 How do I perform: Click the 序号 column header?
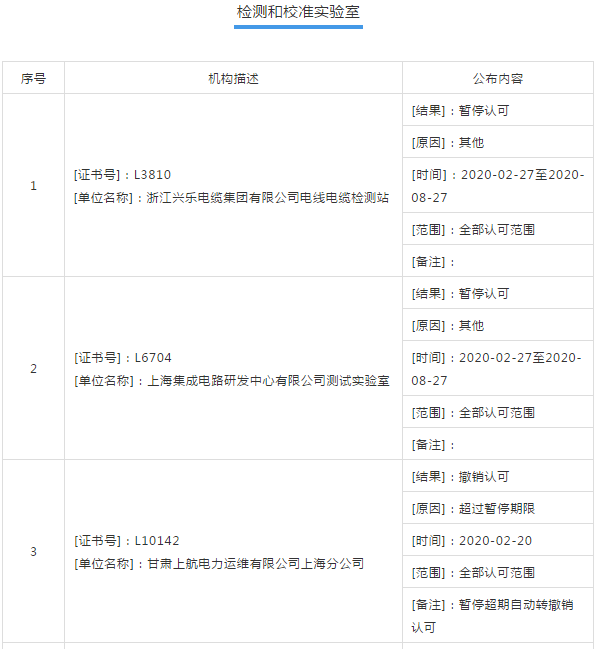34,78
